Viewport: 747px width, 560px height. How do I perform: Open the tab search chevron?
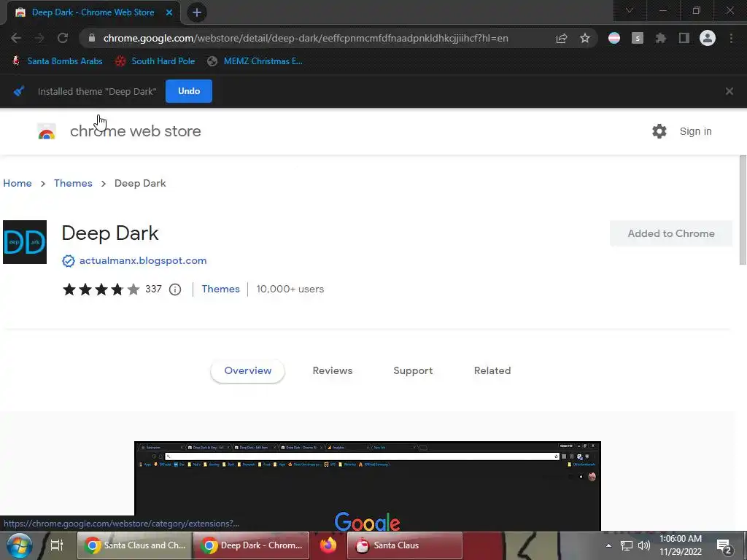[x=630, y=10]
